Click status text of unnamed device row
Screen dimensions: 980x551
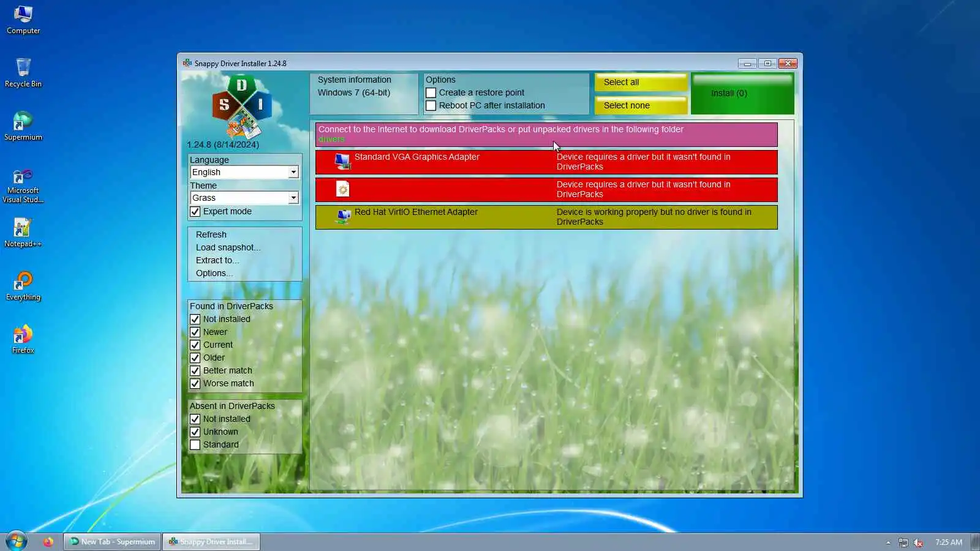tap(643, 190)
